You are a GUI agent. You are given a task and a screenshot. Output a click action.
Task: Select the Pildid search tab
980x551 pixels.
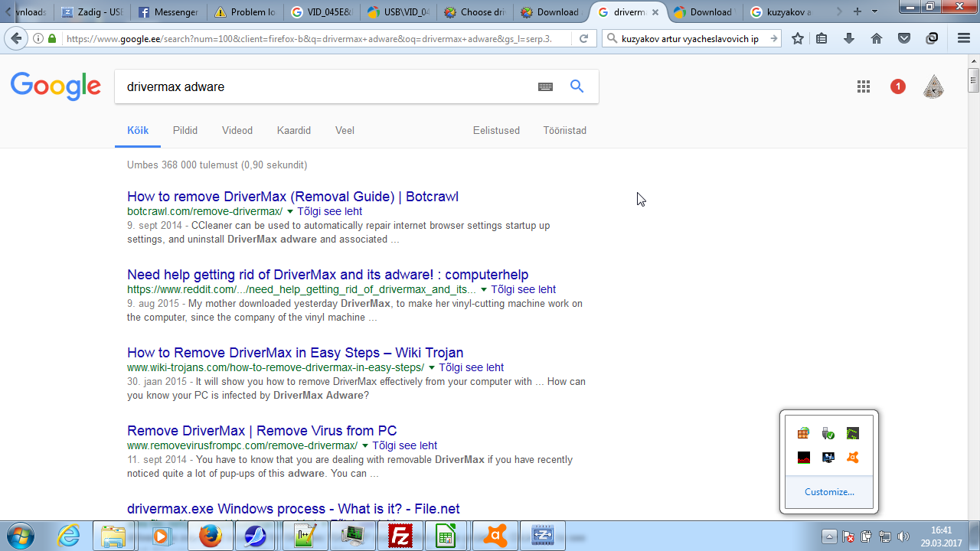pyautogui.click(x=185, y=131)
